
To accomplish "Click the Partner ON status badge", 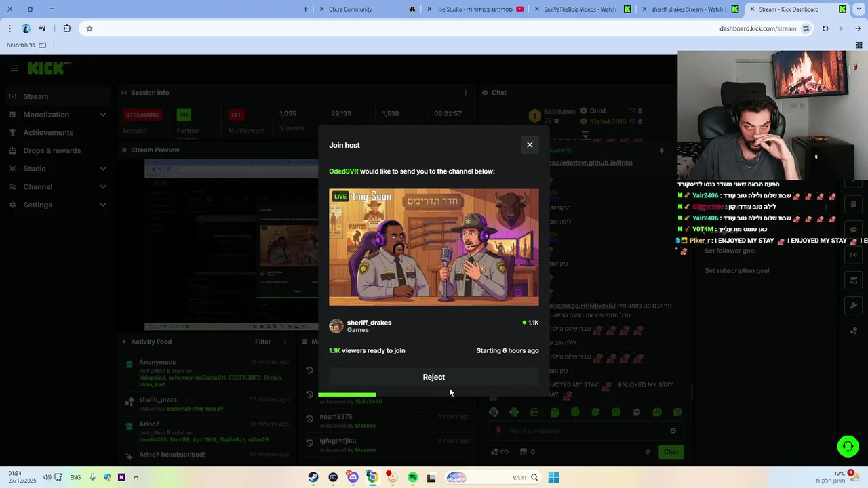I will [x=183, y=115].
